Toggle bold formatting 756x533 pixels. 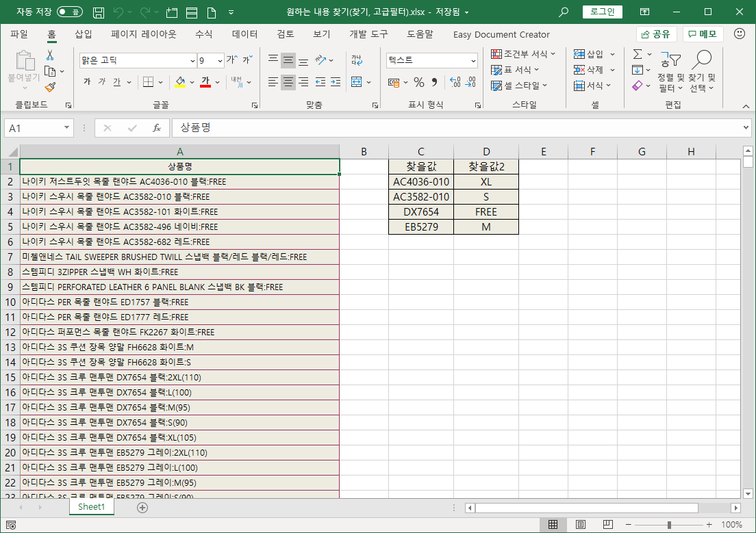(87, 82)
